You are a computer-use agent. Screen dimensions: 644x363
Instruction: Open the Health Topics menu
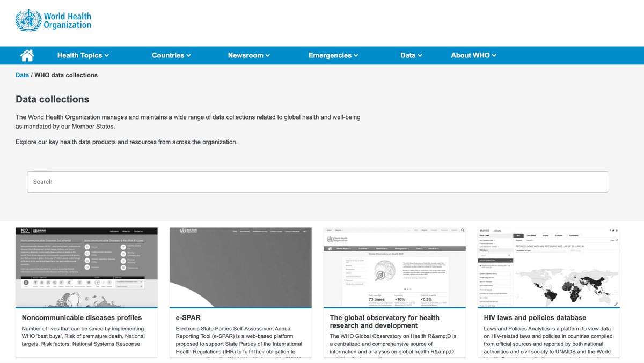click(83, 55)
